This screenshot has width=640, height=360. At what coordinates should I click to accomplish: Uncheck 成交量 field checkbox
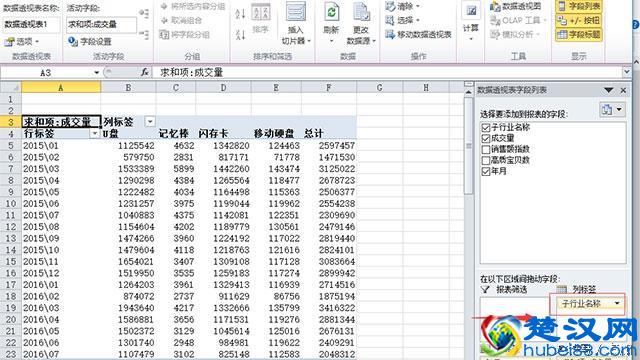(485, 138)
